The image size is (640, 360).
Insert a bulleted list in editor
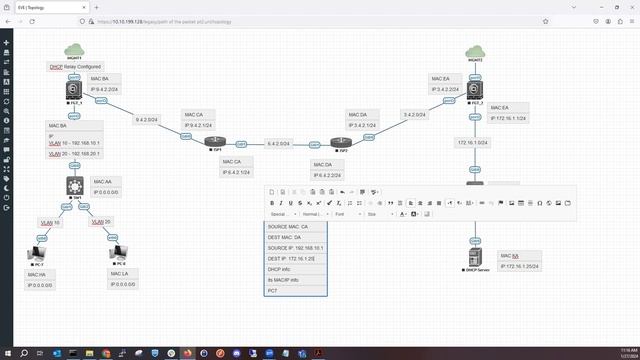click(359, 203)
